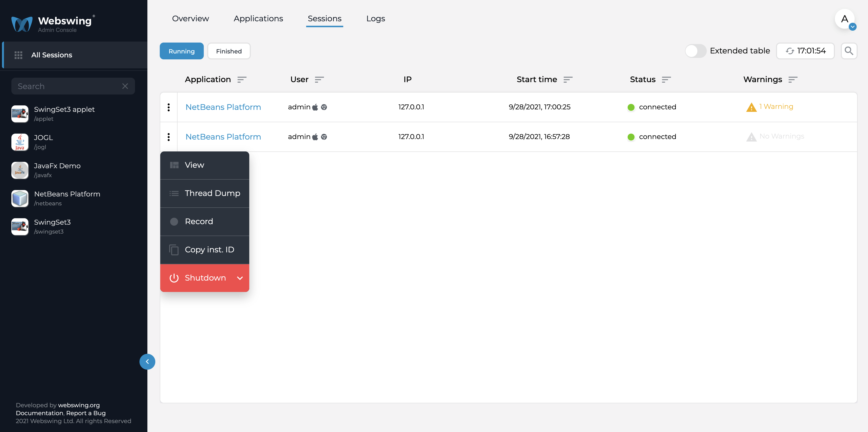Click the Webswing logo icon
This screenshot has height=432, width=868.
[x=22, y=24]
